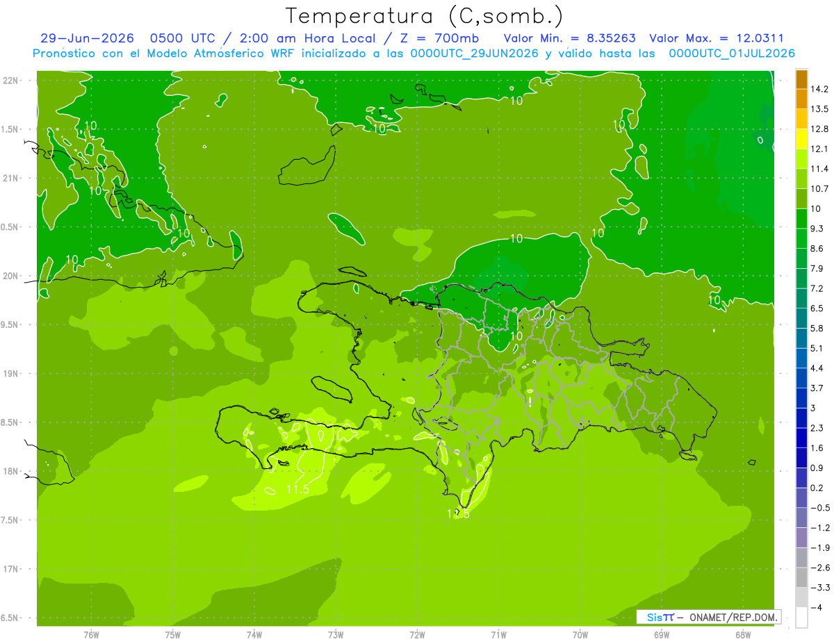Click the 75W longitude label

[x=173, y=635]
